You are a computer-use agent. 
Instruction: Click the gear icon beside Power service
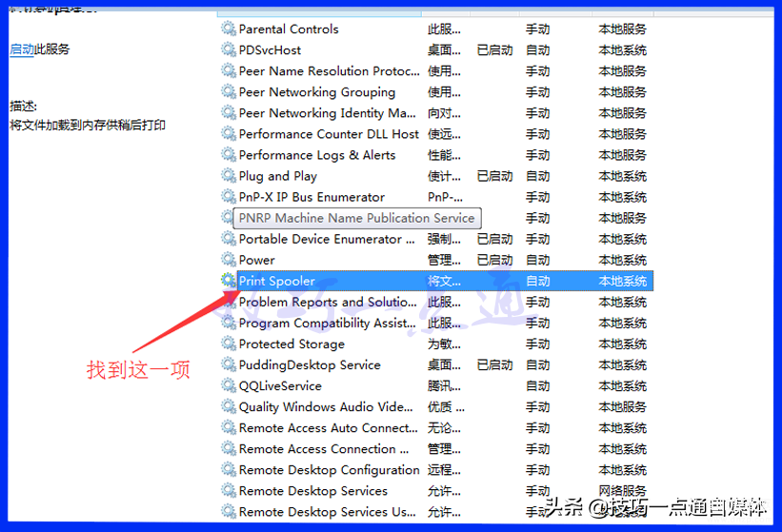click(229, 260)
